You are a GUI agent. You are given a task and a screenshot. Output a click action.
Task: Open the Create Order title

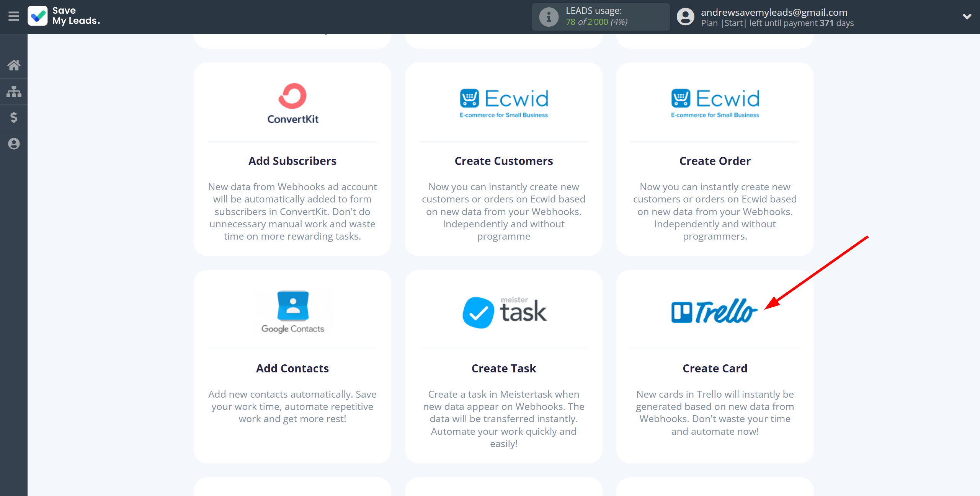coord(715,161)
